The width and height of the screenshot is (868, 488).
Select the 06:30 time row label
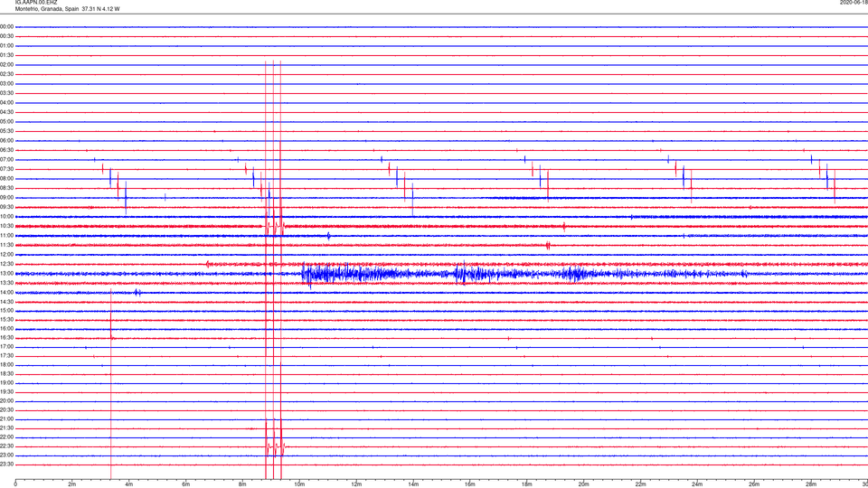point(7,150)
